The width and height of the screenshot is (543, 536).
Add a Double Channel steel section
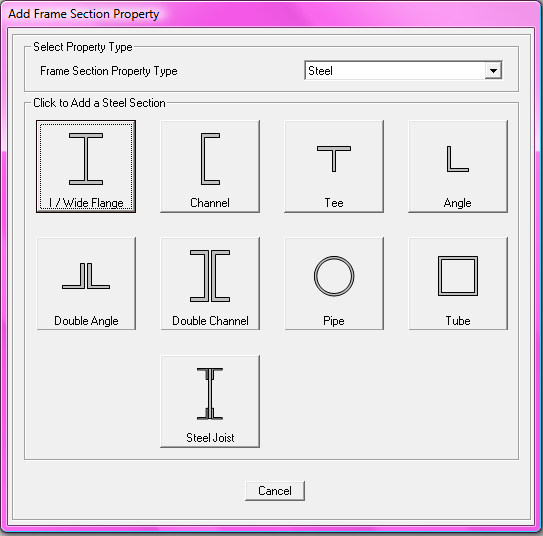[x=210, y=284]
